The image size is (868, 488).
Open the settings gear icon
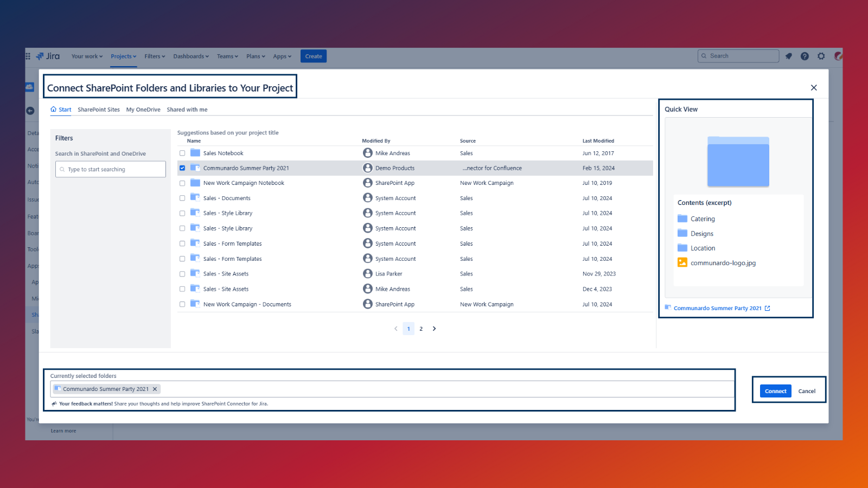(x=821, y=56)
